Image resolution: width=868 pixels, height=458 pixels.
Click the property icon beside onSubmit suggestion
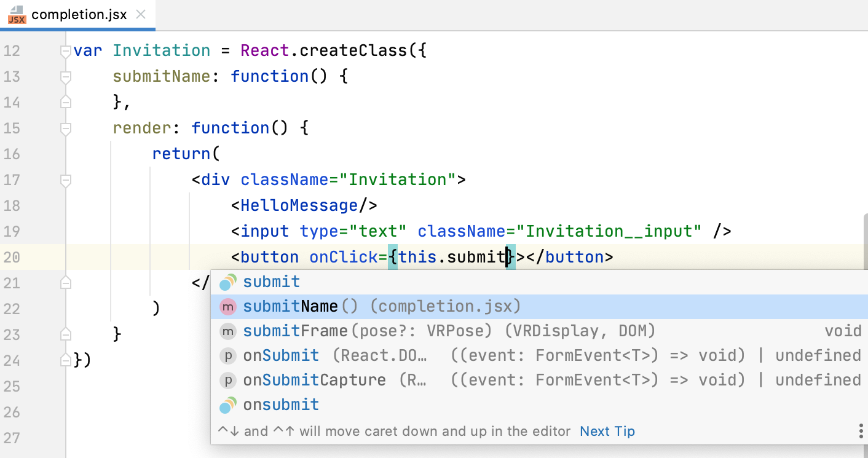point(228,355)
